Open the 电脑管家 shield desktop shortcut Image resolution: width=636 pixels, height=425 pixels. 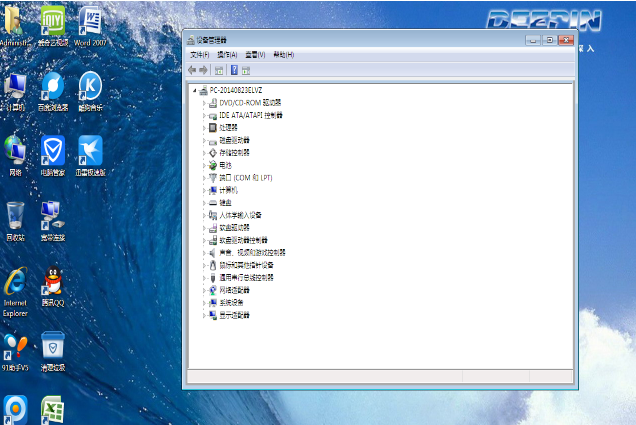click(x=53, y=156)
